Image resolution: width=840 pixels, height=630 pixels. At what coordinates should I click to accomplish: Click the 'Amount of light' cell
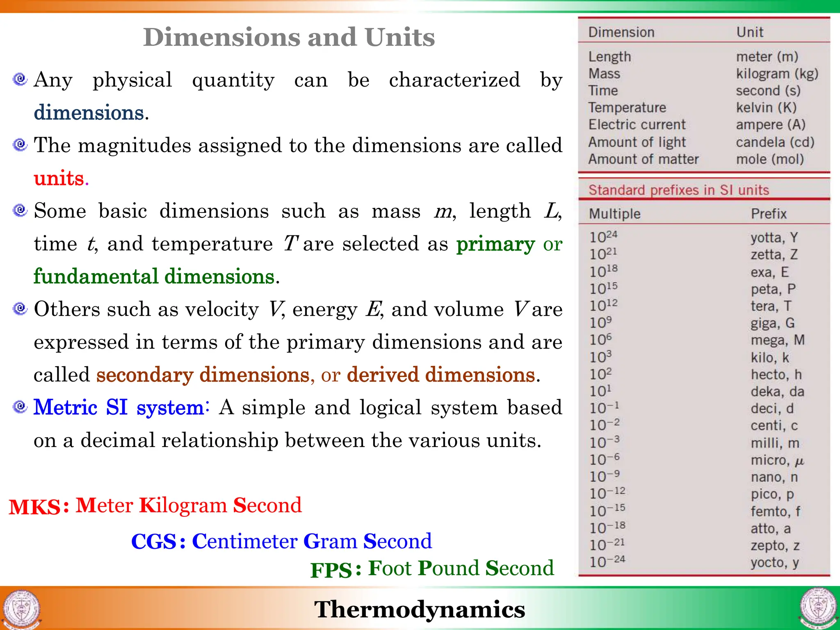coord(637,142)
